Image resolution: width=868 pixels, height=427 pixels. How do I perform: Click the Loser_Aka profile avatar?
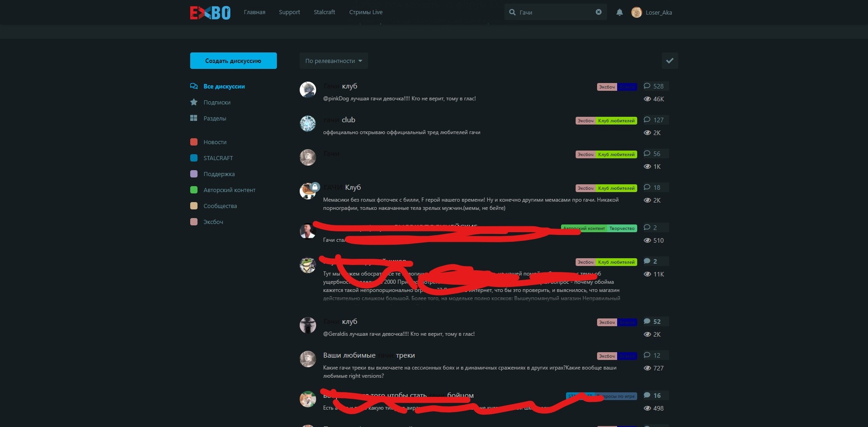point(636,12)
